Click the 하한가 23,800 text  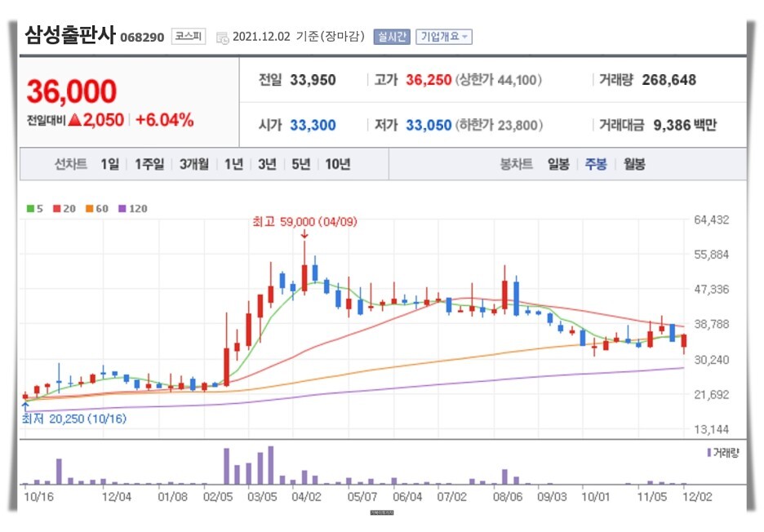tap(499, 125)
